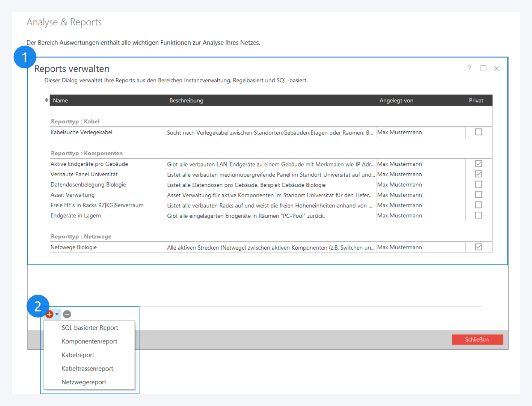Uncheck Privat for Aktive Endgeräte pro Gebäude

[x=478, y=164]
